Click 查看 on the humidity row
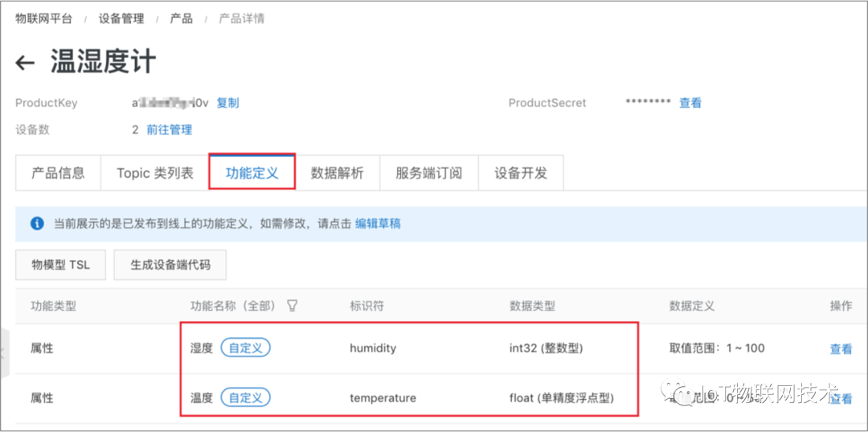Viewport: 868px width, 432px height. point(841,349)
